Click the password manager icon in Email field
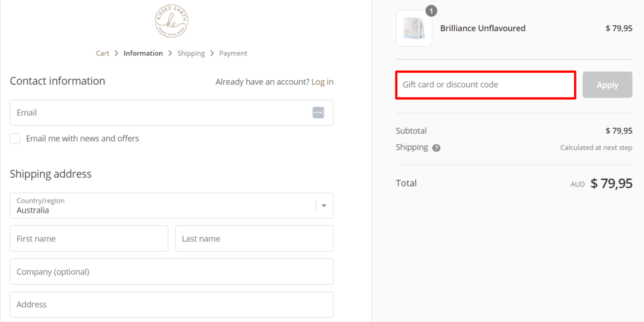The image size is (644, 322). click(318, 112)
